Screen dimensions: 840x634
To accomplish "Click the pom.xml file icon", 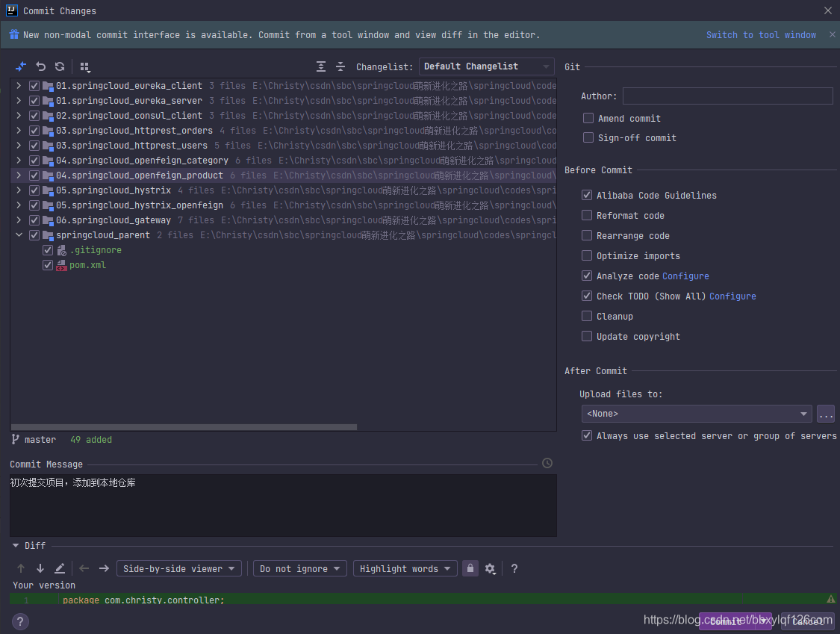I will tap(62, 265).
